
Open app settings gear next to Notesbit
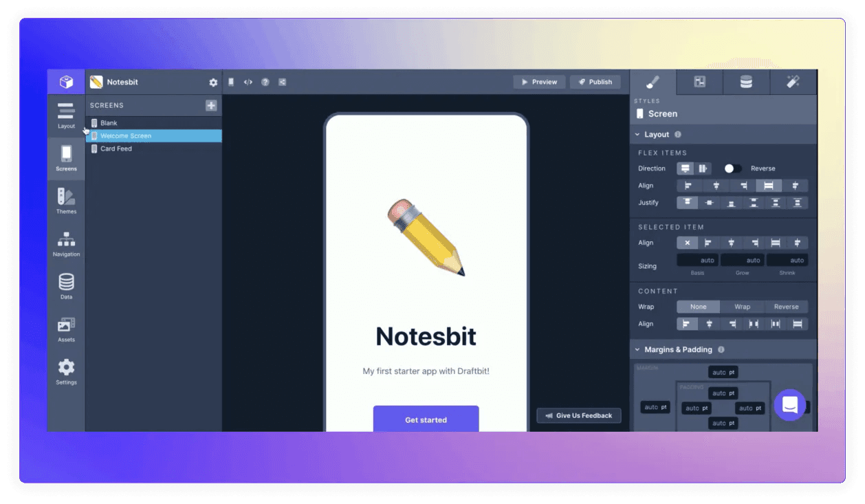[x=213, y=83]
